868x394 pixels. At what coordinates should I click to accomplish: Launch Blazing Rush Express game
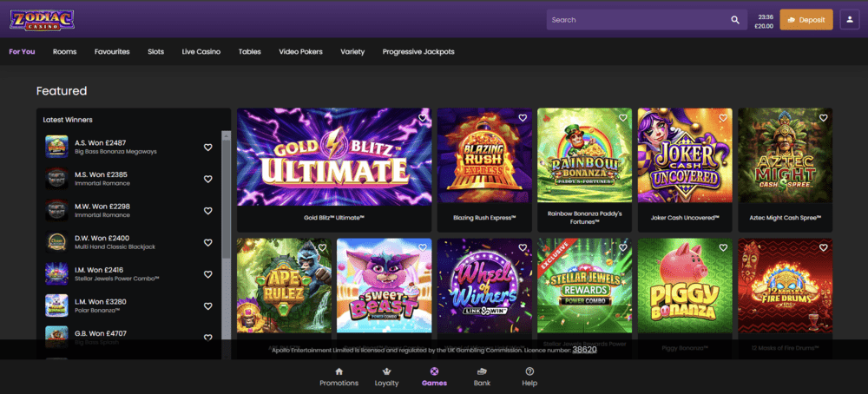[484, 156]
